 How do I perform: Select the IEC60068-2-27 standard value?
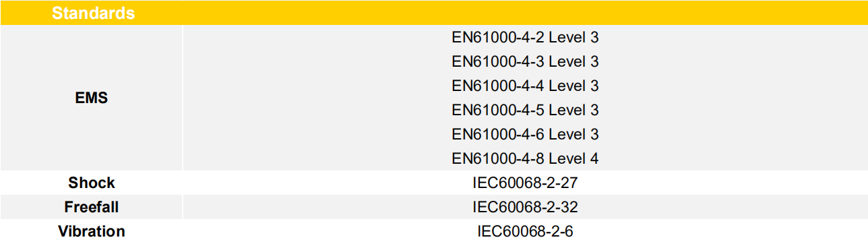pos(525,183)
